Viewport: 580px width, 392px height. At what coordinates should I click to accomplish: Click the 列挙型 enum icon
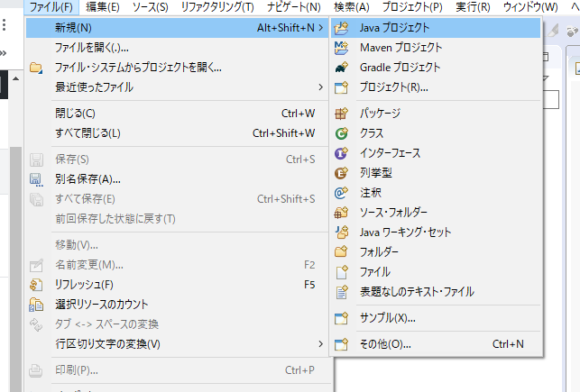click(341, 173)
